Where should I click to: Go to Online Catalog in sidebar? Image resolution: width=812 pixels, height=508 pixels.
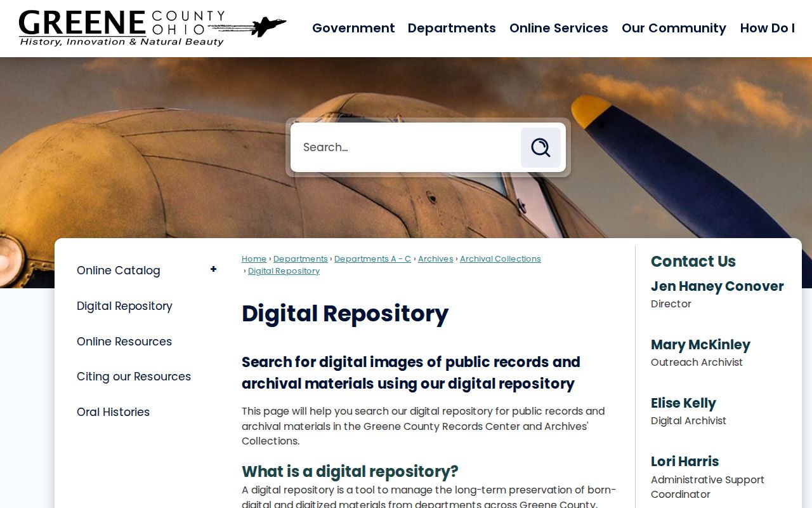pos(119,271)
